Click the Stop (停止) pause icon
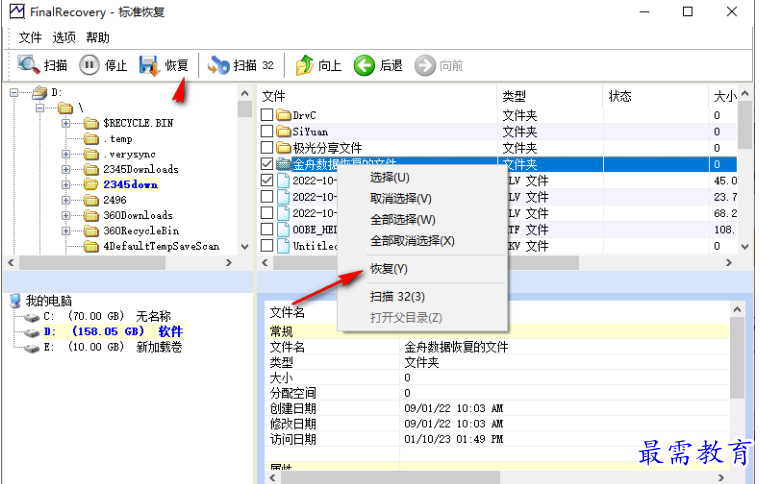The image size is (760, 484). [89, 65]
